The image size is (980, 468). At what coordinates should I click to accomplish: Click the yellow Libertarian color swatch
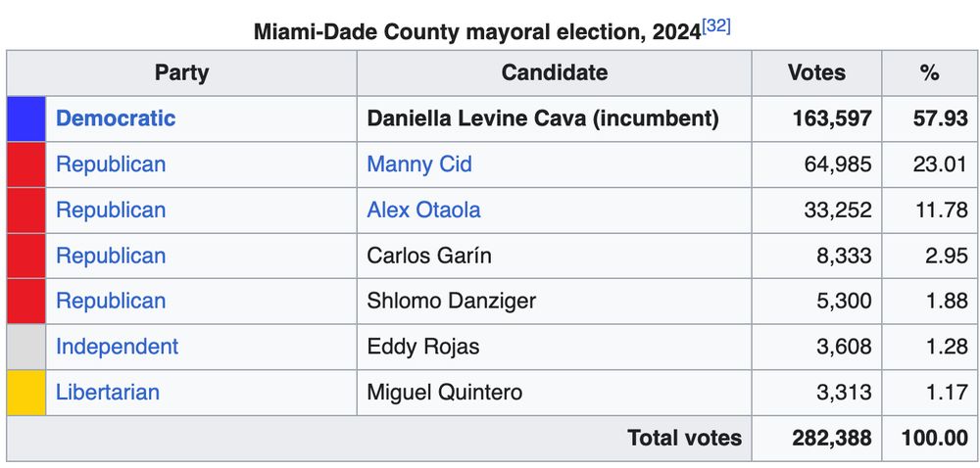click(x=26, y=393)
